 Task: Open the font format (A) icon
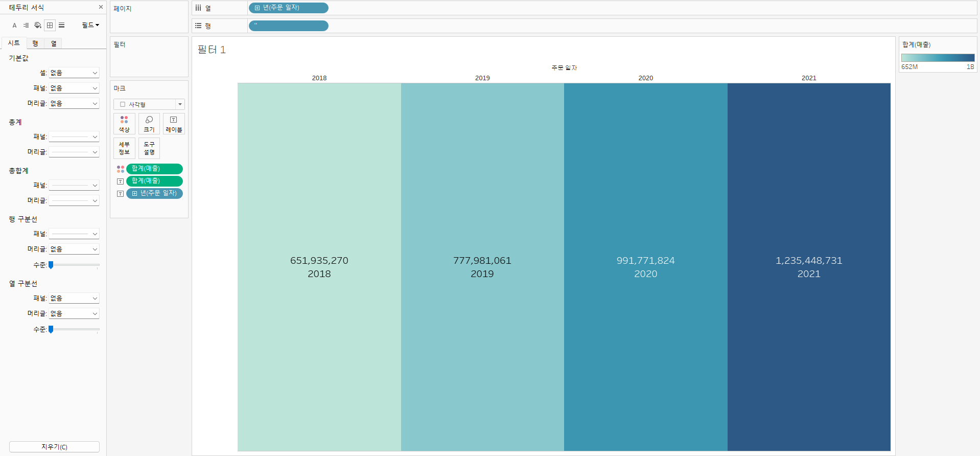coord(14,25)
